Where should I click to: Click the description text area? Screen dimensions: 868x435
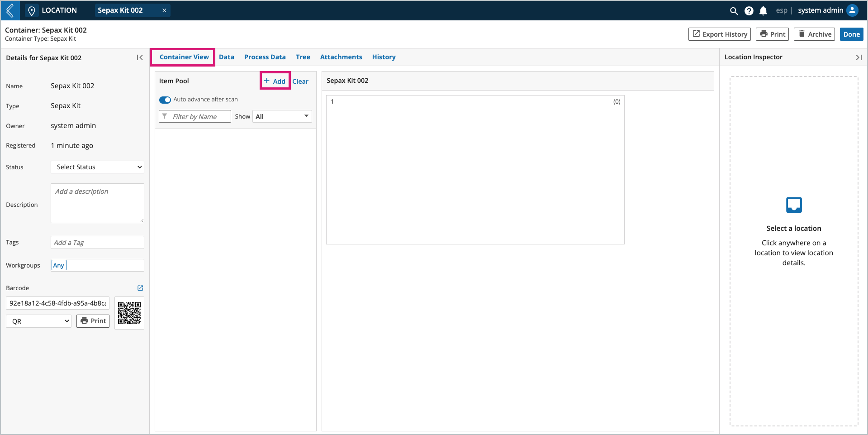97,203
